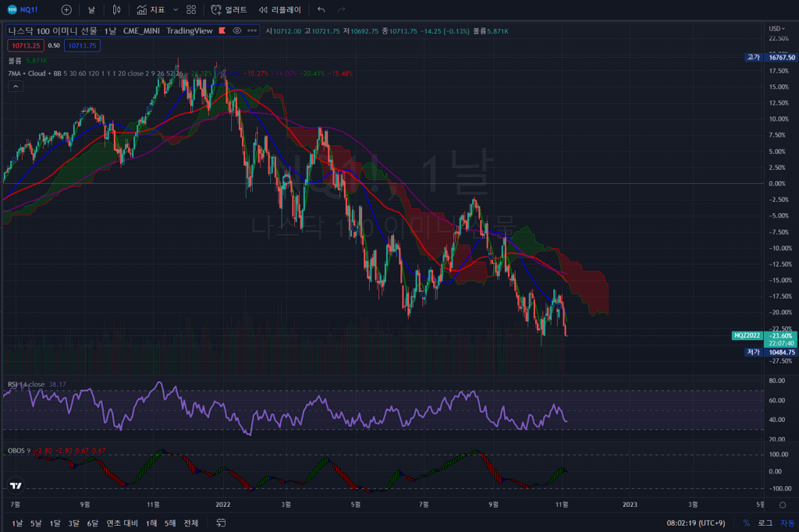Click the red flag icon beside TradingView
Screen dimensions: 799x532
click(222, 30)
